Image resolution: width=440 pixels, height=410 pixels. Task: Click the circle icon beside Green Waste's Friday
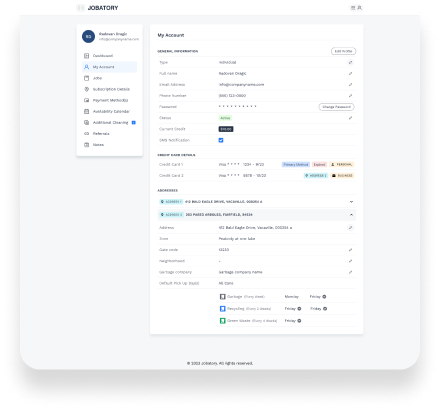pyautogui.click(x=299, y=321)
